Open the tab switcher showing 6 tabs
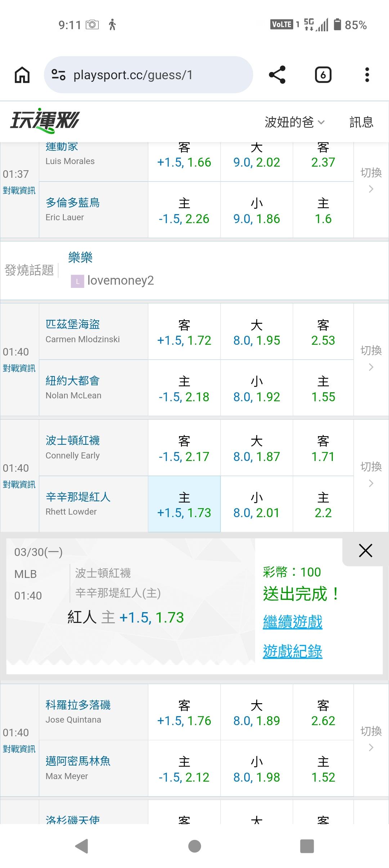This screenshot has width=389, height=868. 323,75
